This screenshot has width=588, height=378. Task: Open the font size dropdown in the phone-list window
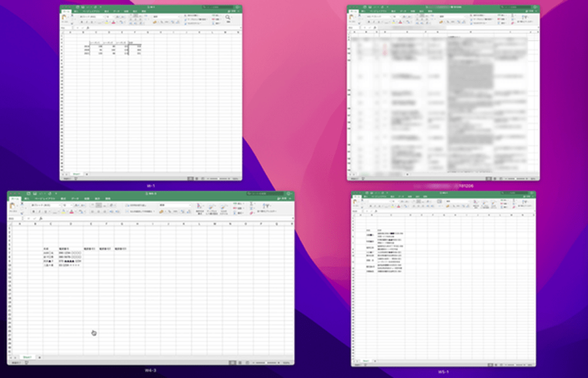tap(71, 205)
